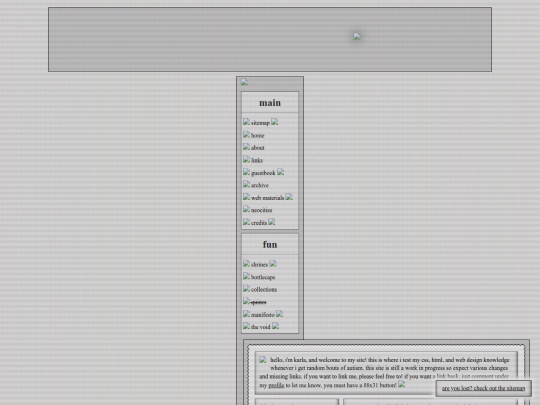The width and height of the screenshot is (540, 405).
Task: Enter the void link
Action: (260, 327)
